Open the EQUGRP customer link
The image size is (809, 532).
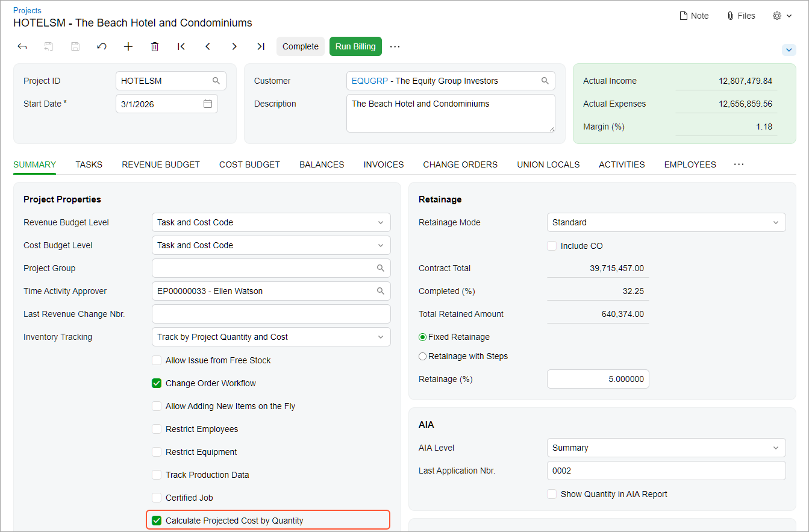click(x=369, y=81)
